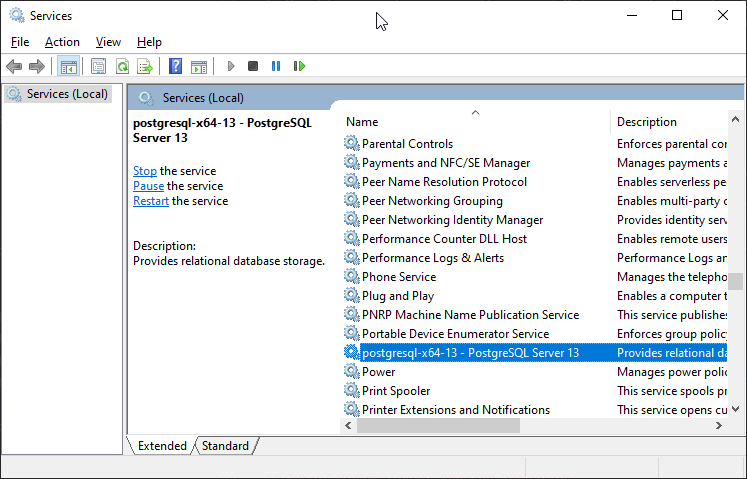This screenshot has width=747, height=479.
Task: Open the File menu
Action: coord(20,42)
